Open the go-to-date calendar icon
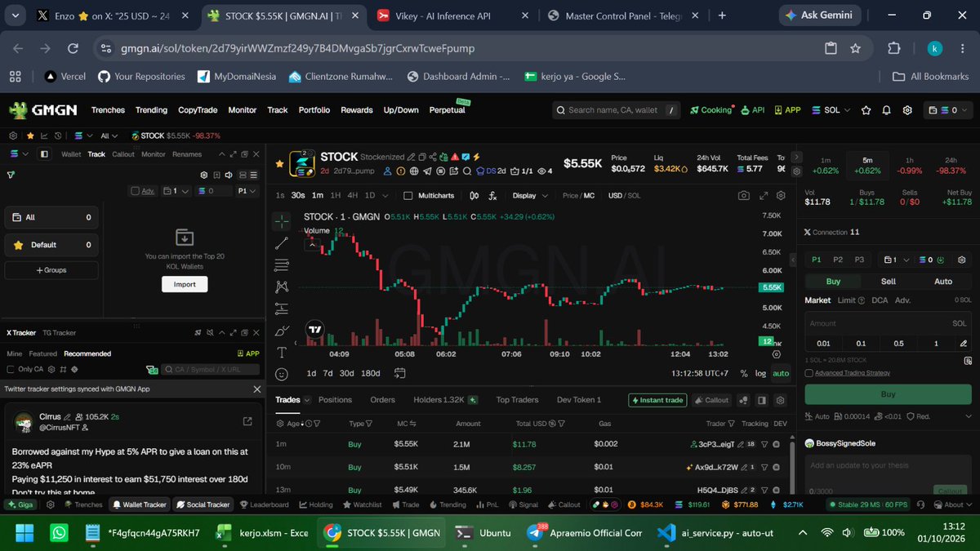980x551 pixels. (x=399, y=373)
